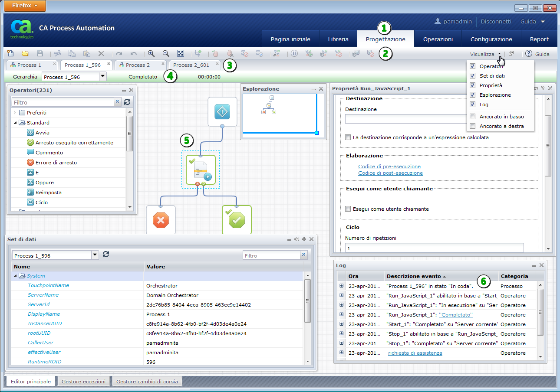Zoom in on the process canvas
Viewport: 560px width, 392px height.
(x=151, y=54)
